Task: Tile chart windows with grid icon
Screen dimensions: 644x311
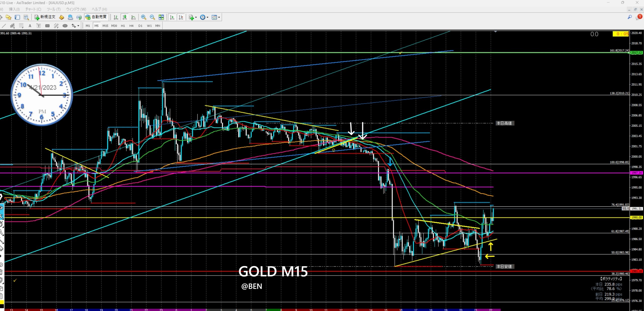Action: 161,17
